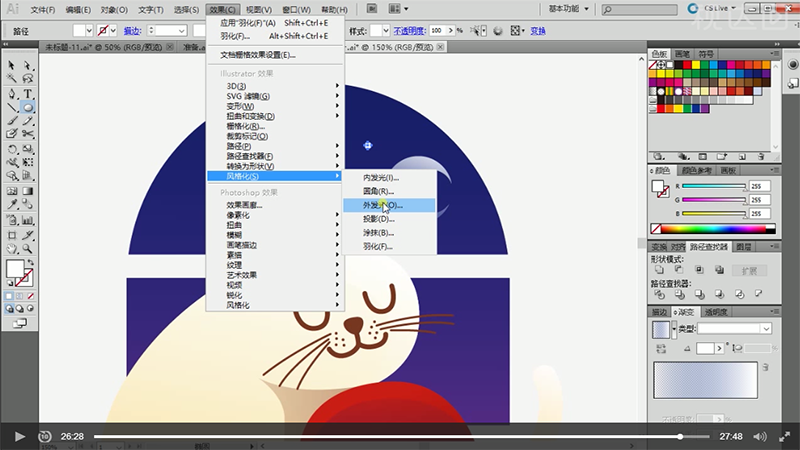Select the Direct Selection tool
The image size is (800, 450).
click(28, 65)
